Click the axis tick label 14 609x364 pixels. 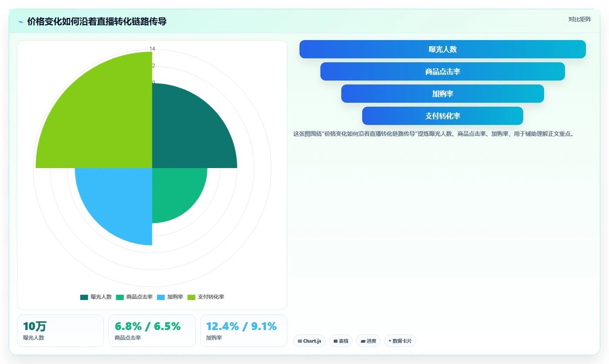[x=152, y=49]
